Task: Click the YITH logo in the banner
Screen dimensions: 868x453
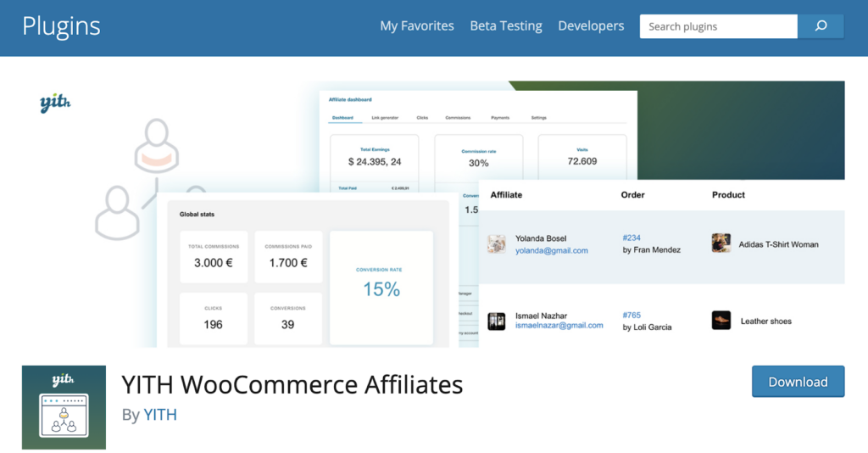Action: [55, 103]
